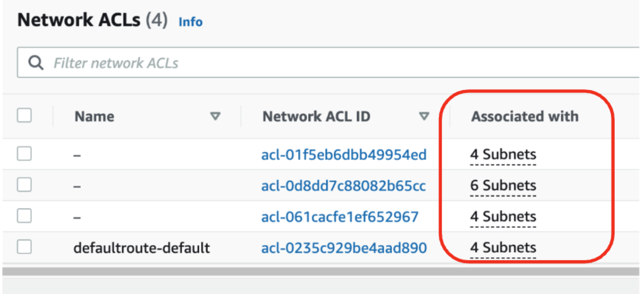Click the Name column header label
The image size is (644, 294).
tap(94, 116)
